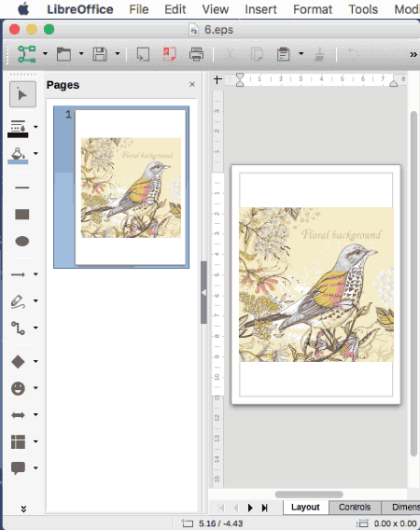420x530 pixels.
Task: Select the Connector tool
Action: 18,328
